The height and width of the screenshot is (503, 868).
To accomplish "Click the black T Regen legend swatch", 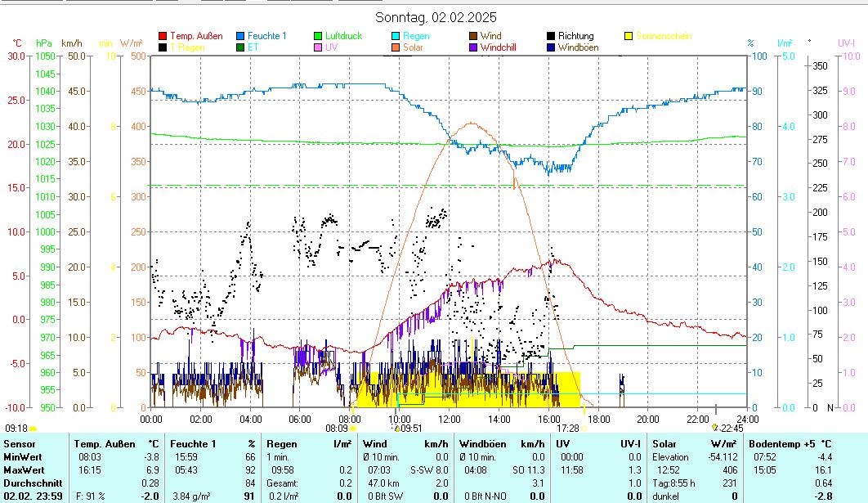I will [x=163, y=47].
